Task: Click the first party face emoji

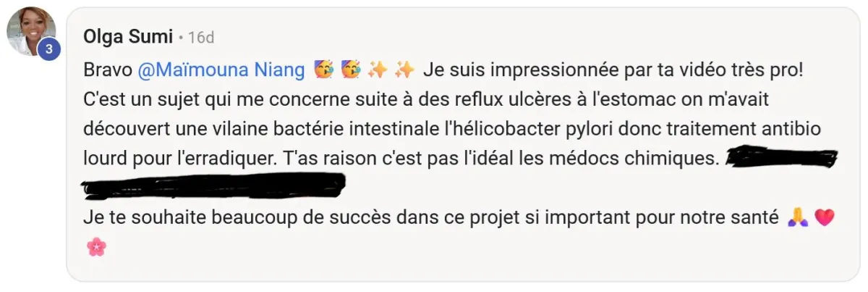Action: point(323,70)
